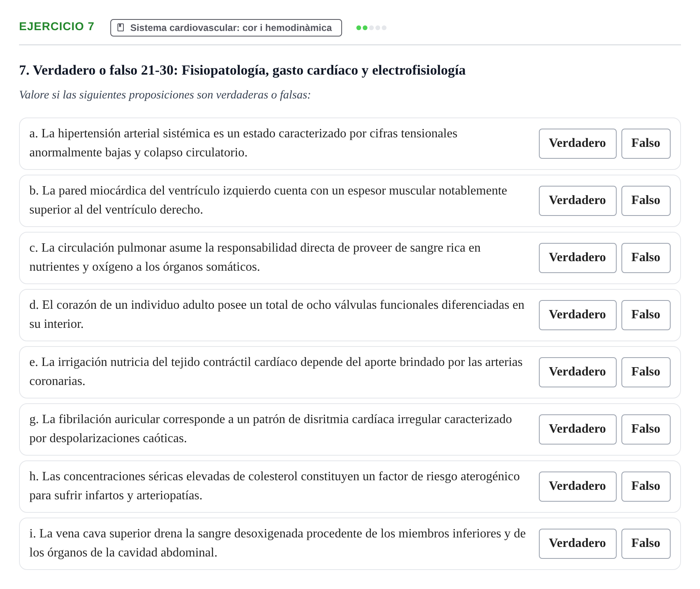Click the exercise title Verdadero o falso 21-30
The width and height of the screenshot is (700, 589).
point(242,70)
